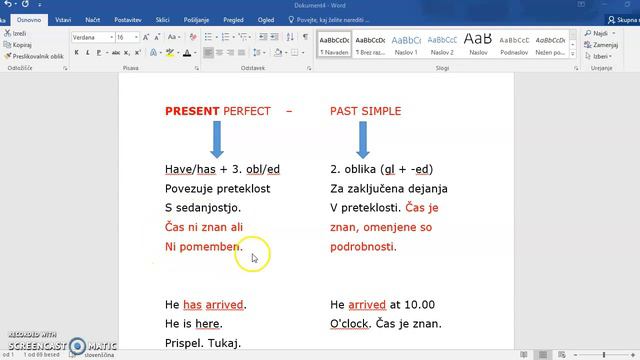Apply text effects icon
This screenshot has width=640, height=360.
[153, 53]
